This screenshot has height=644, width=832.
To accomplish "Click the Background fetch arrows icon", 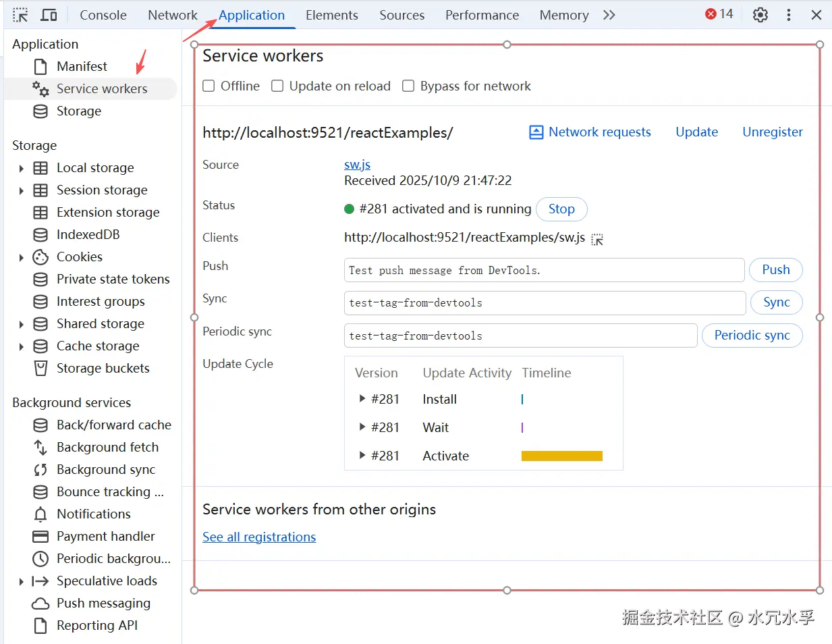I will pyautogui.click(x=40, y=447).
